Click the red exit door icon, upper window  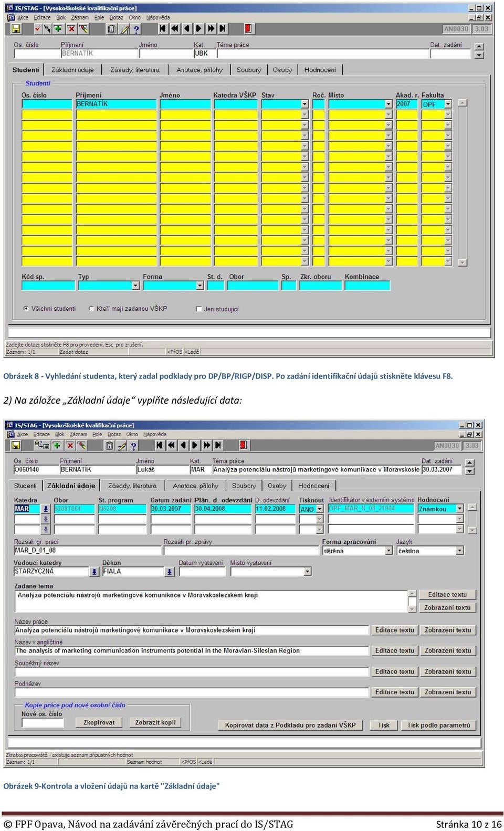(x=248, y=28)
